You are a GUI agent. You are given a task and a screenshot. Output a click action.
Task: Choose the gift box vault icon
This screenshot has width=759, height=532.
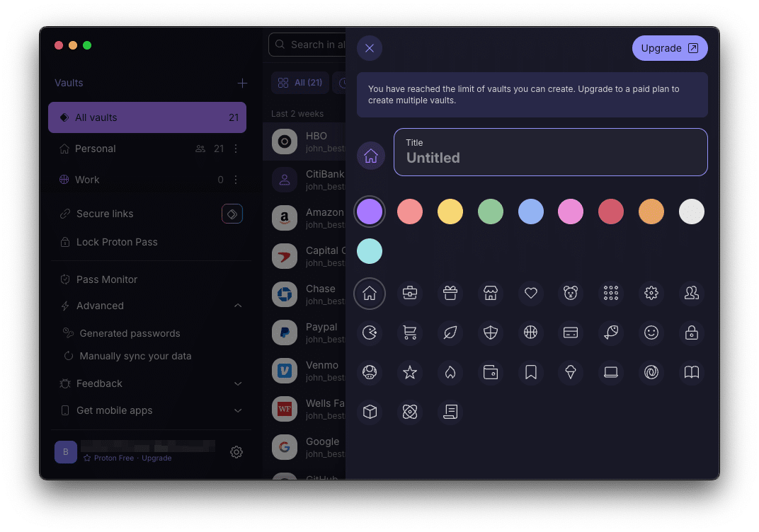pyautogui.click(x=450, y=293)
